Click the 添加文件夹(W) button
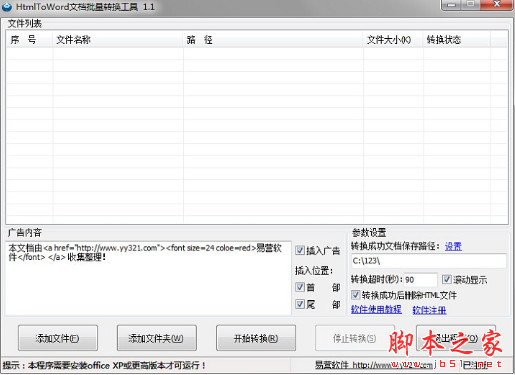This screenshot has height=375, width=515. 157,338
